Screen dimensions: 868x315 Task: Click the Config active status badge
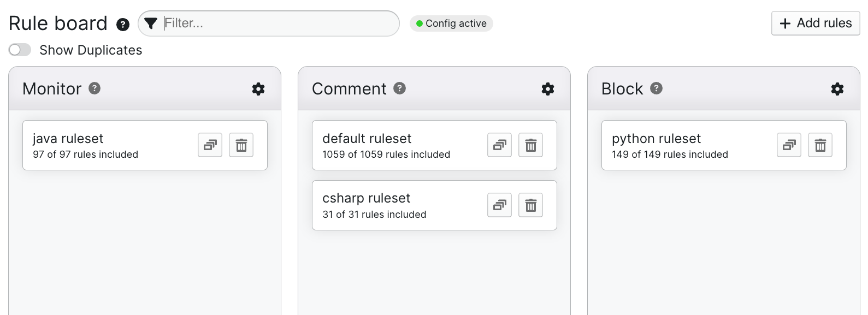click(451, 23)
